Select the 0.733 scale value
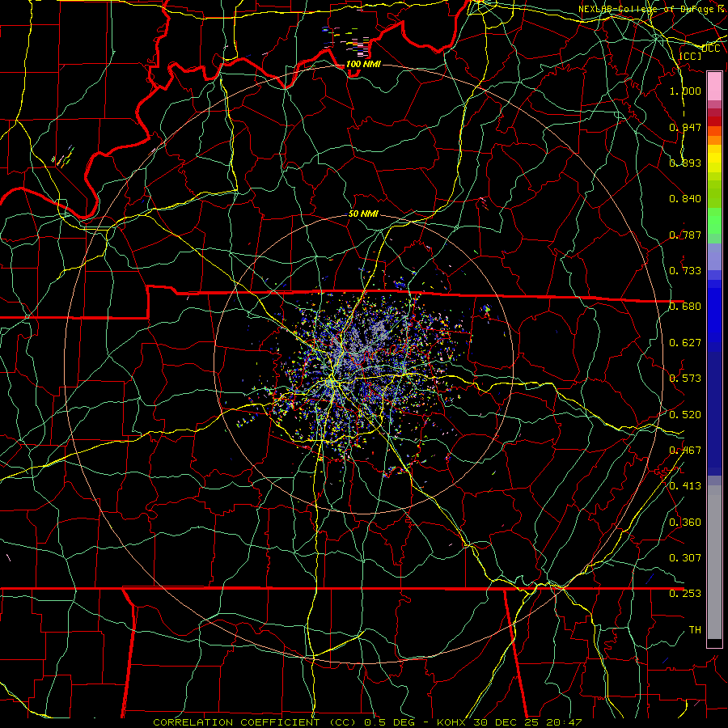 [x=685, y=270]
